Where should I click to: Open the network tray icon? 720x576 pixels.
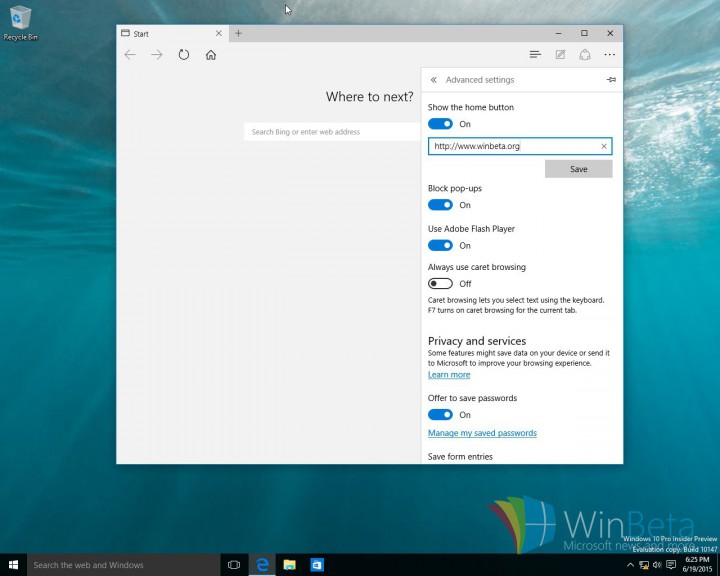tap(644, 565)
